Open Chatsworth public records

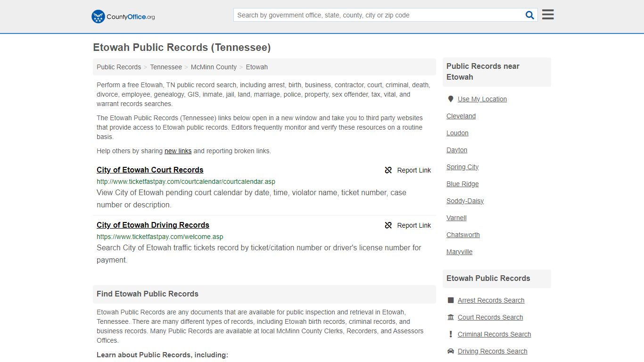point(463,235)
